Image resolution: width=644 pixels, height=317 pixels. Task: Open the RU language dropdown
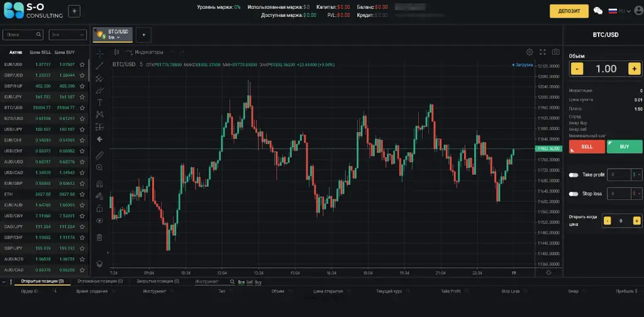click(x=619, y=11)
